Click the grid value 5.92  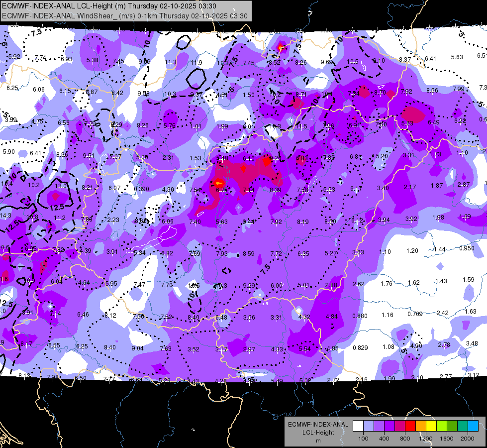pos(14,57)
